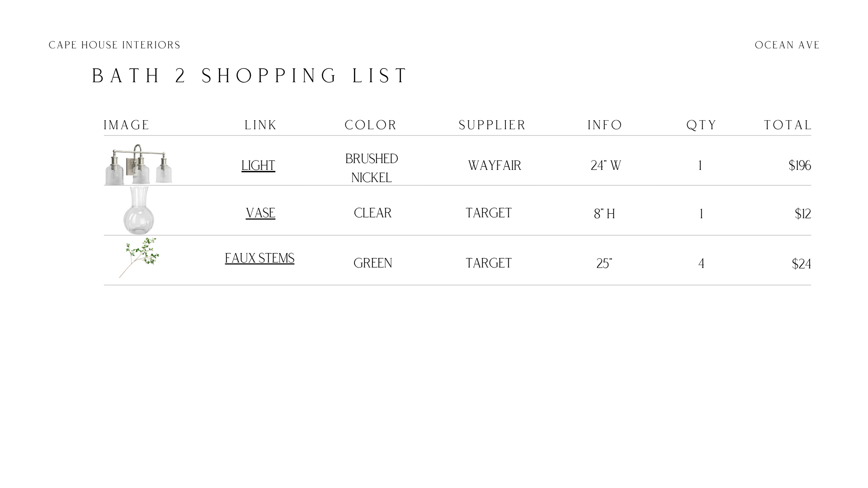Select the INFO column heading
The height and width of the screenshot is (488, 868).
[x=605, y=125]
